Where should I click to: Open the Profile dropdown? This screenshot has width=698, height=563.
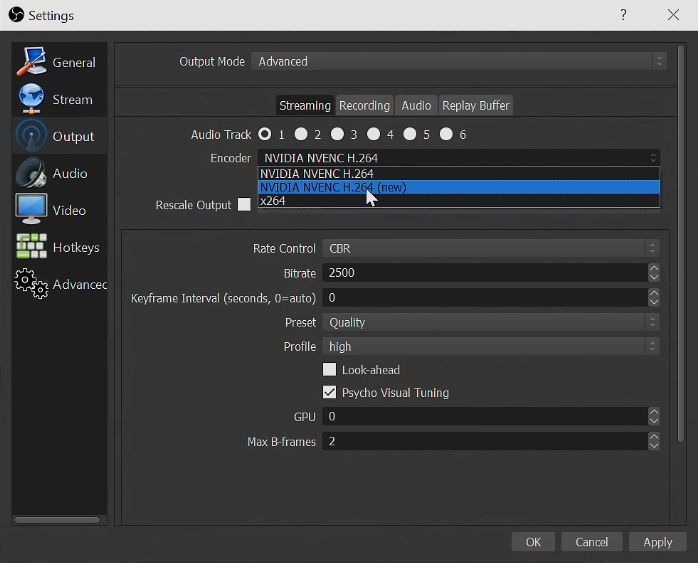tap(491, 346)
